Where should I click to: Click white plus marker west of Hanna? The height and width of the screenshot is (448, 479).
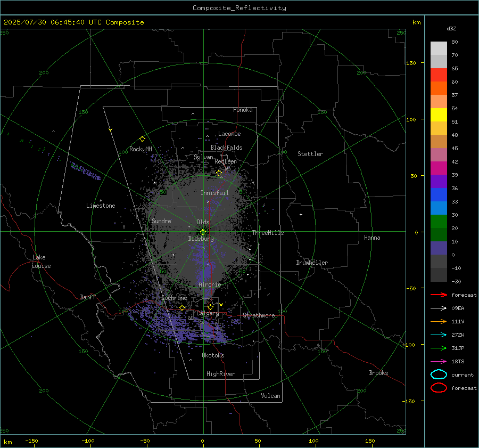301,214
